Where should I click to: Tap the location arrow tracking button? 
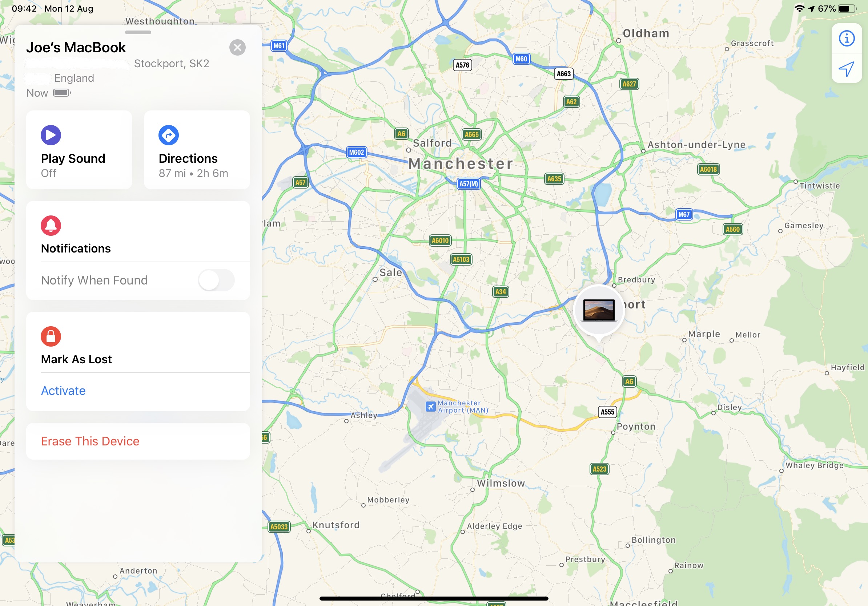coord(847,68)
